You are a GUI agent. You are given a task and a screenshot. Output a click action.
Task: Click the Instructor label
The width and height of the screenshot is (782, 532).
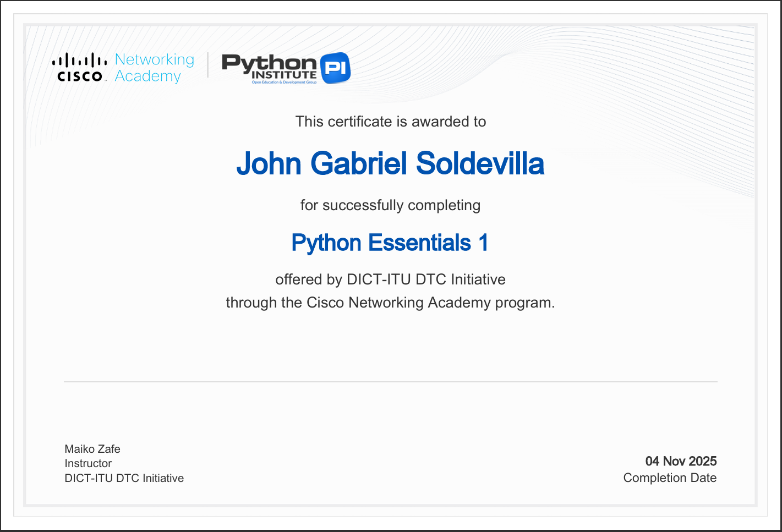point(88,463)
